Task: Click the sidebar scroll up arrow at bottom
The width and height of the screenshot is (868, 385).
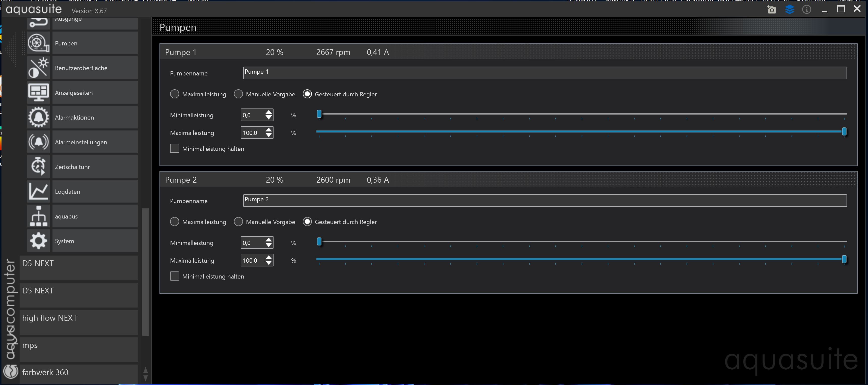Action: 146,370
